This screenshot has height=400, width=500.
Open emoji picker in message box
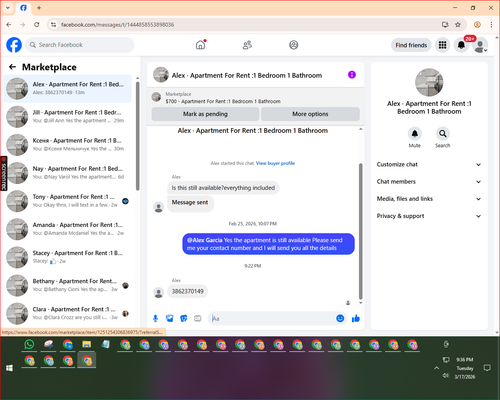[x=340, y=319]
